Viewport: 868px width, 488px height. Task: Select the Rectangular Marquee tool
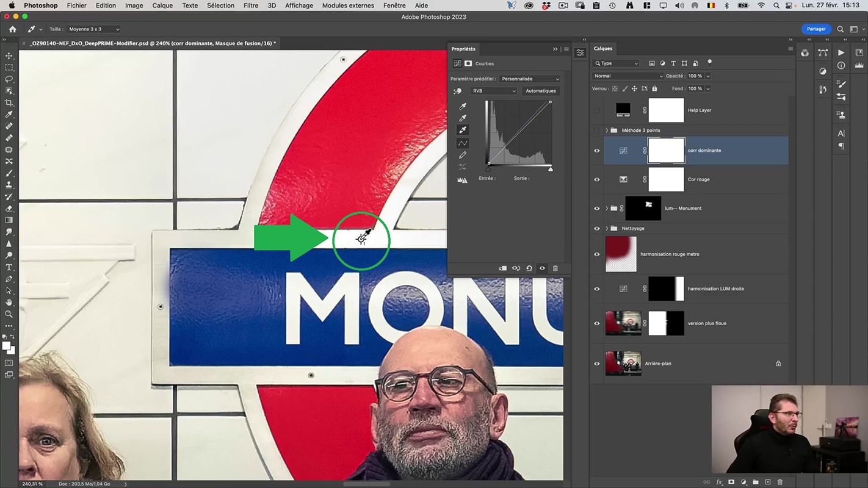[x=9, y=68]
